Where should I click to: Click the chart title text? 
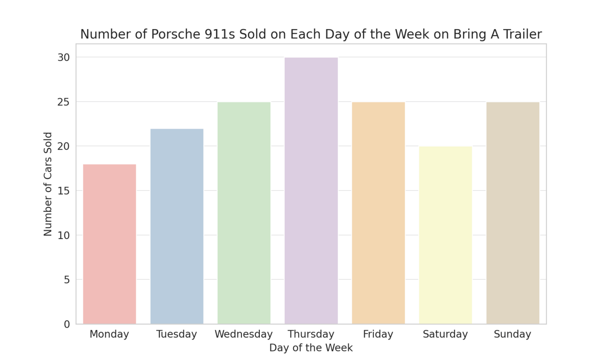(311, 34)
